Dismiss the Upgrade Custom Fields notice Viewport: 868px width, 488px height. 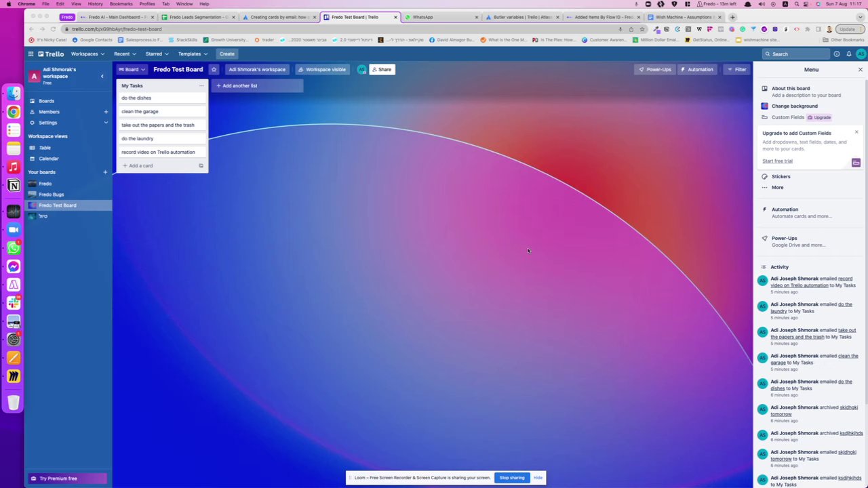[x=856, y=132]
